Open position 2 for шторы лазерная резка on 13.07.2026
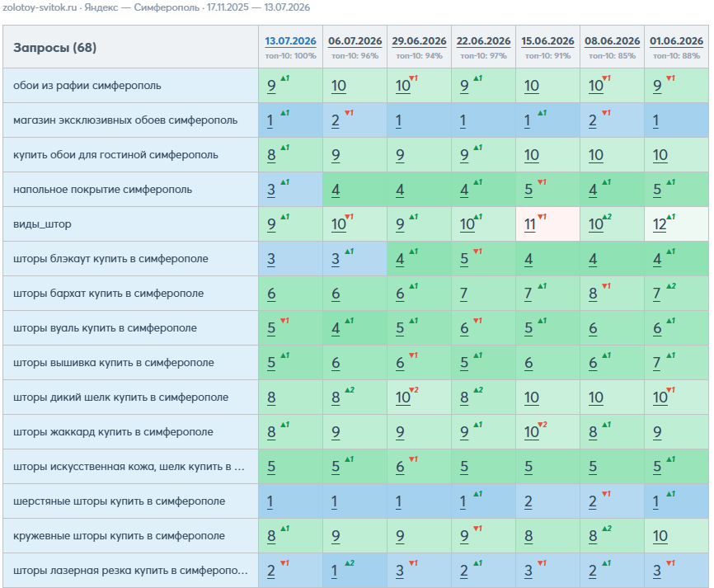The height and width of the screenshot is (588, 714). pos(271,571)
